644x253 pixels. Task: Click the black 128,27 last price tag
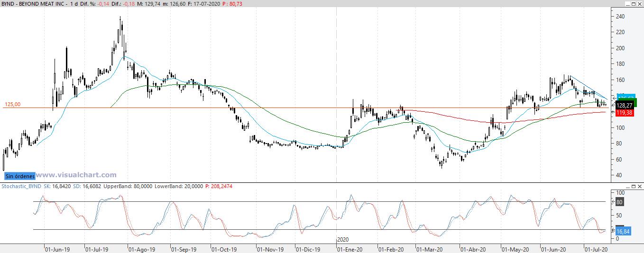tap(624, 105)
